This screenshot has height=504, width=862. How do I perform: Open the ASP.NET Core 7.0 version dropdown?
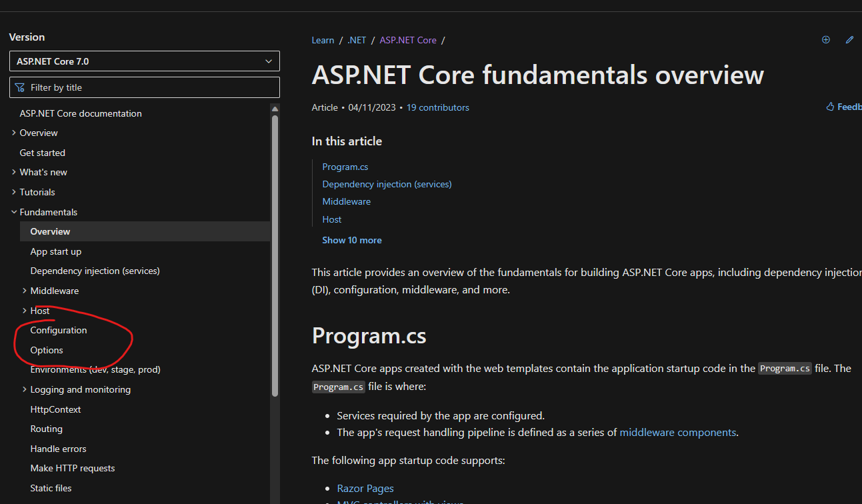click(145, 61)
